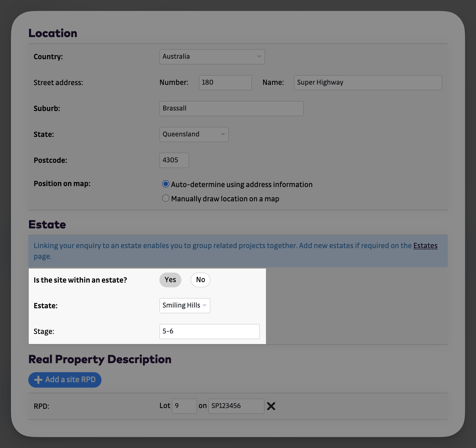Click the Estate dropdown arrow

point(204,306)
